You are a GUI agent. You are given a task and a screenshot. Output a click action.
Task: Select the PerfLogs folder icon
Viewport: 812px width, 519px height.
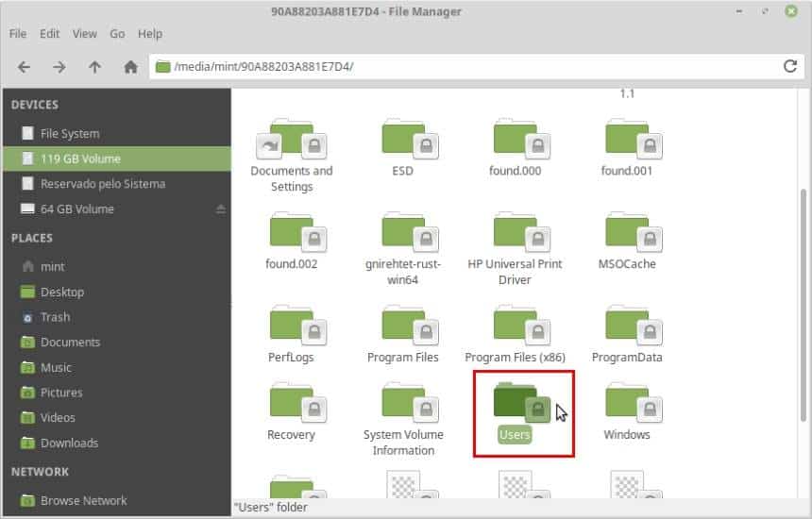coord(298,326)
